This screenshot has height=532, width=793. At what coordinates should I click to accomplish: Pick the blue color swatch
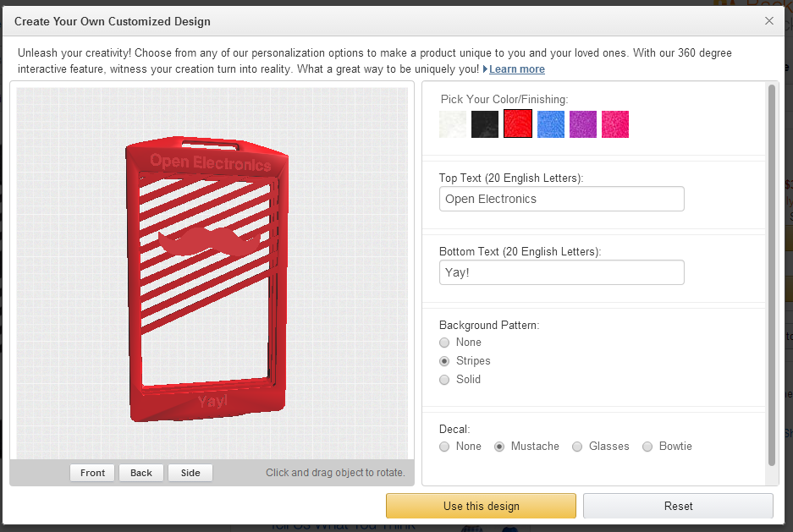(551, 124)
